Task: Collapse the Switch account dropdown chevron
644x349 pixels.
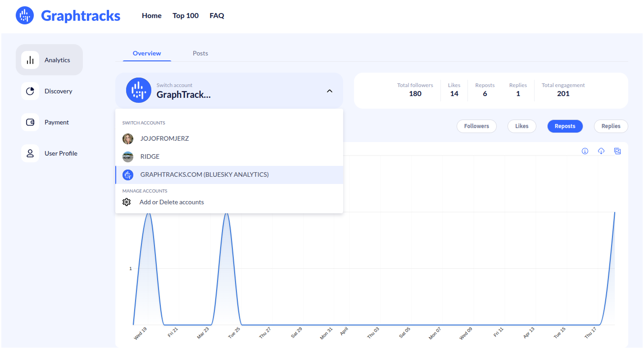Action: [329, 91]
